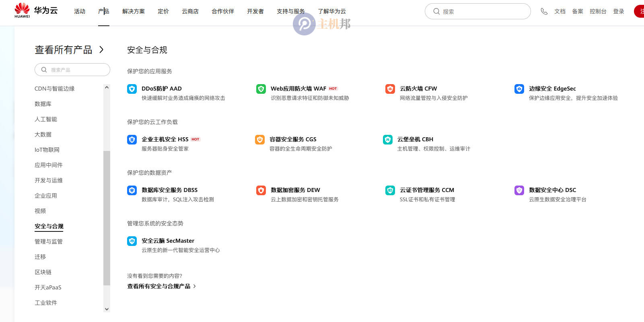Select 开发与运维 category
Image resolution: width=644 pixels, height=322 pixels.
pos(49,180)
